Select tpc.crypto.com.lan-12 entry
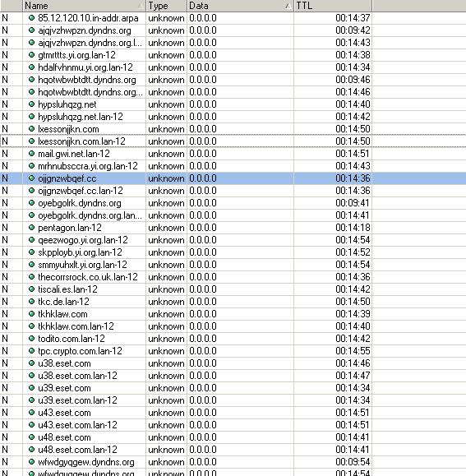The width and height of the screenshot is (466, 476). point(233,351)
